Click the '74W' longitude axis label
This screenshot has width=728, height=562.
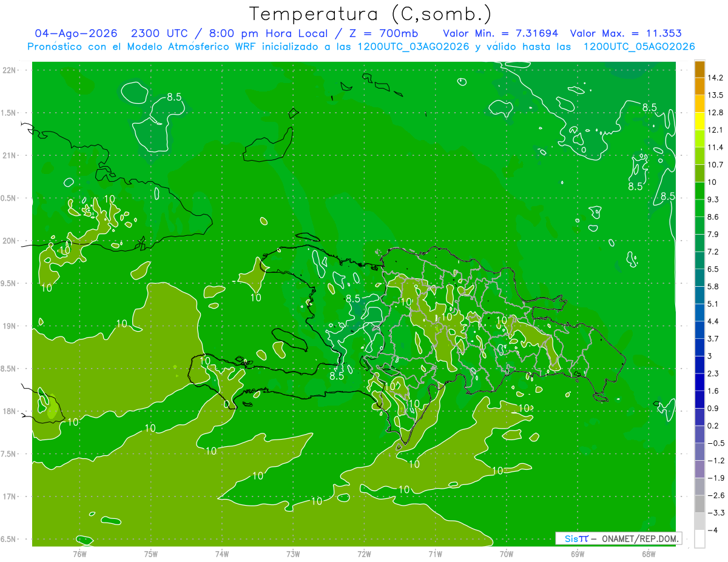(x=221, y=554)
